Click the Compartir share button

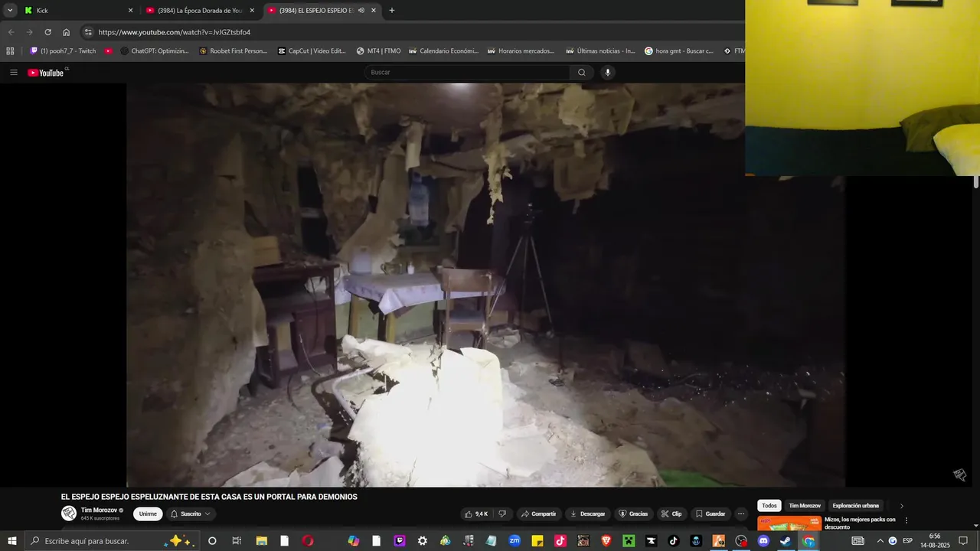[539, 514]
